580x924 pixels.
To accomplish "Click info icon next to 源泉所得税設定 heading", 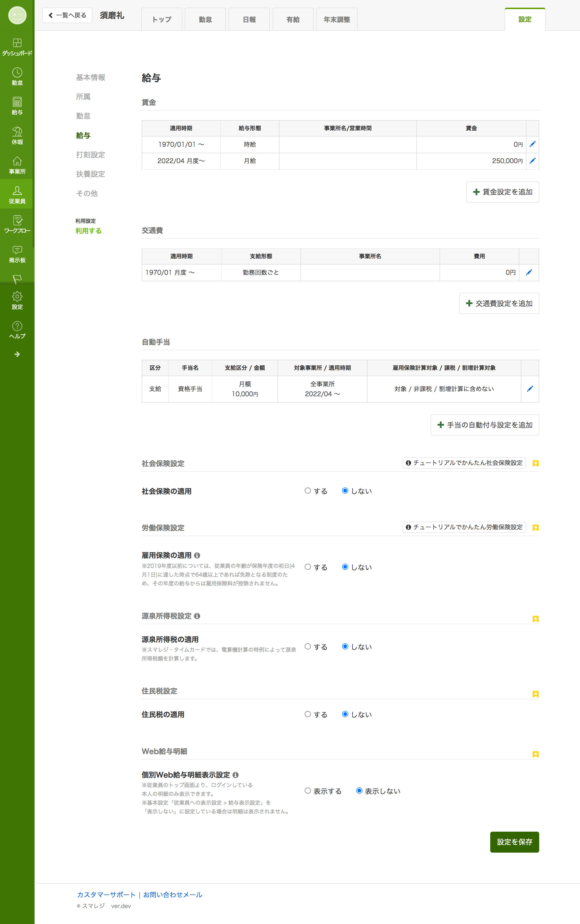I will coord(197,616).
